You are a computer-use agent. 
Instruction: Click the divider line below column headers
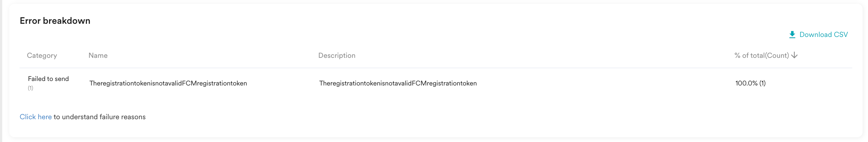[435, 68]
